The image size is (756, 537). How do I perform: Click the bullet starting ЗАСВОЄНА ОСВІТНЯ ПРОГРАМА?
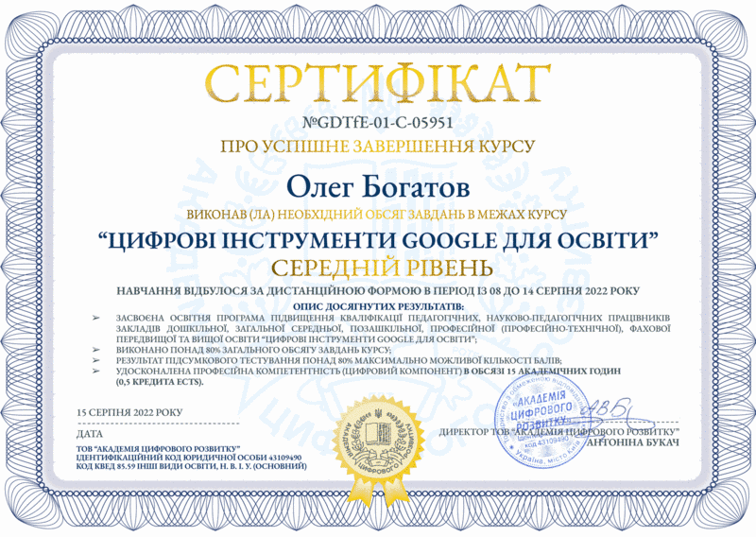(x=393, y=329)
